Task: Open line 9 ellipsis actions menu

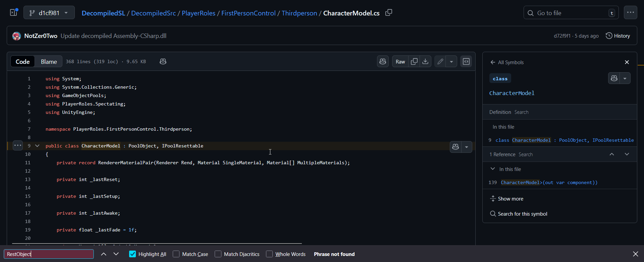Action: 18,145
